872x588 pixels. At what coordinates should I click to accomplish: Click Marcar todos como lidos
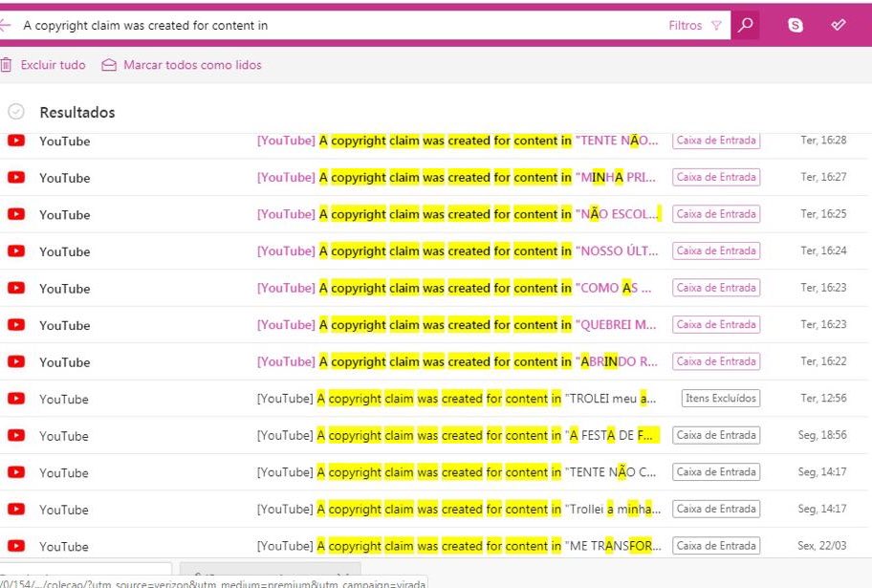tap(192, 65)
